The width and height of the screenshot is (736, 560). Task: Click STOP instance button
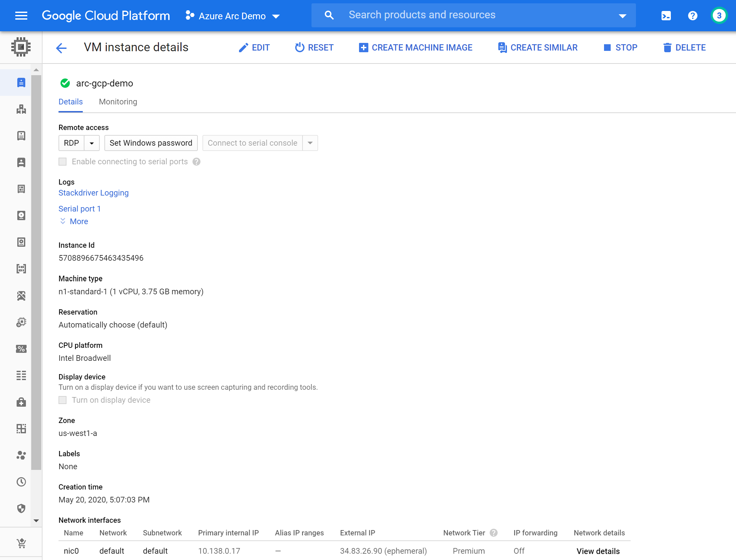(620, 48)
